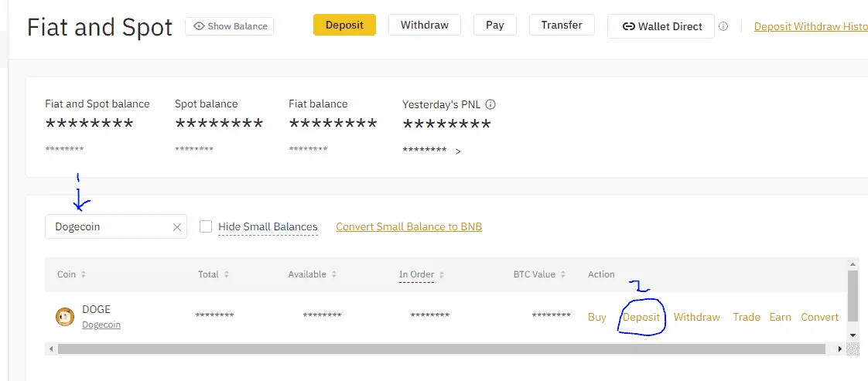Click Withdraw in DOGE row actions

click(x=697, y=318)
